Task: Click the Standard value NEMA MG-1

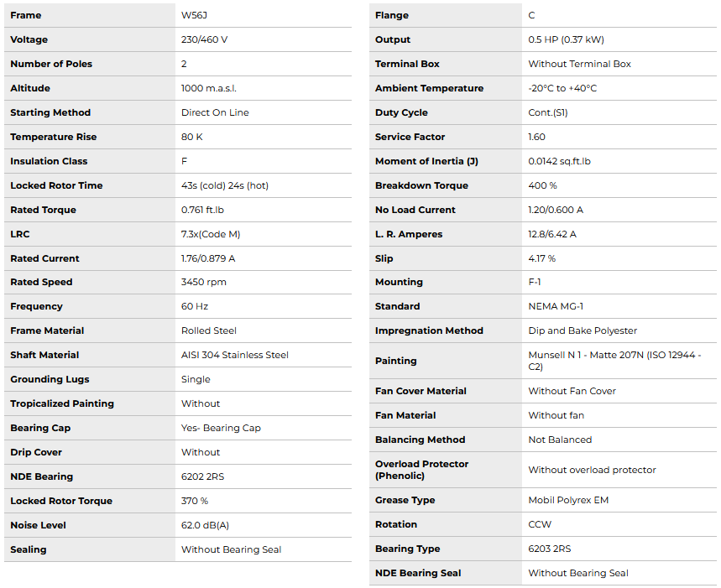Action: tap(556, 306)
